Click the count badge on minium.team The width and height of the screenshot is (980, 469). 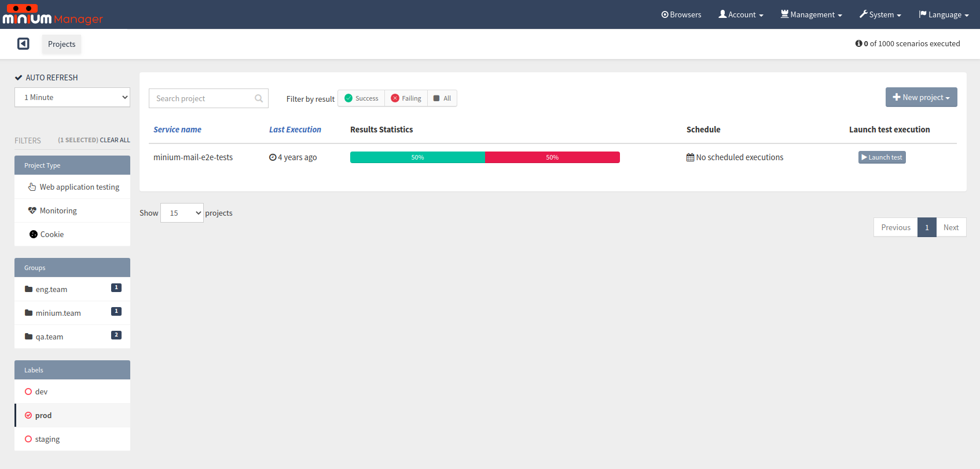[x=116, y=311]
